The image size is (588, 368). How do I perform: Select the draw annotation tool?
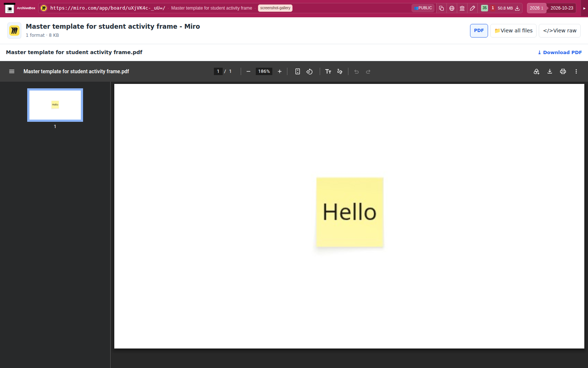340,71
